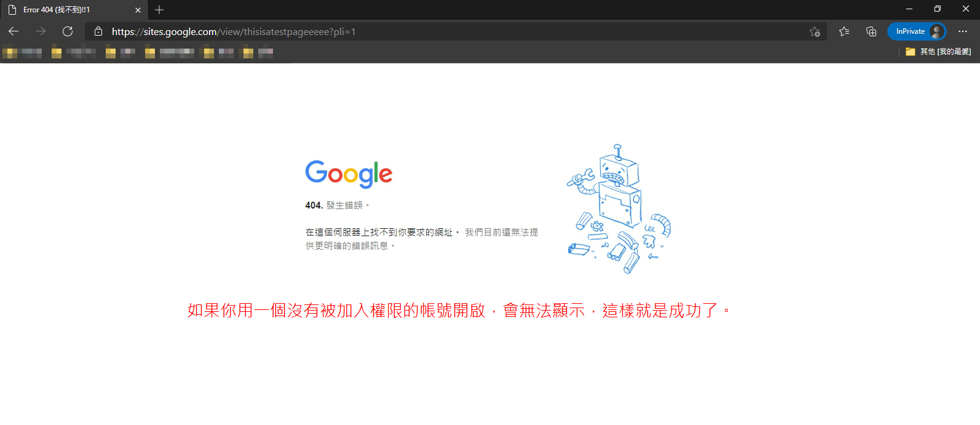The width and height of the screenshot is (980, 425).
Task: Click the Google logo on the error page
Action: [x=349, y=174]
